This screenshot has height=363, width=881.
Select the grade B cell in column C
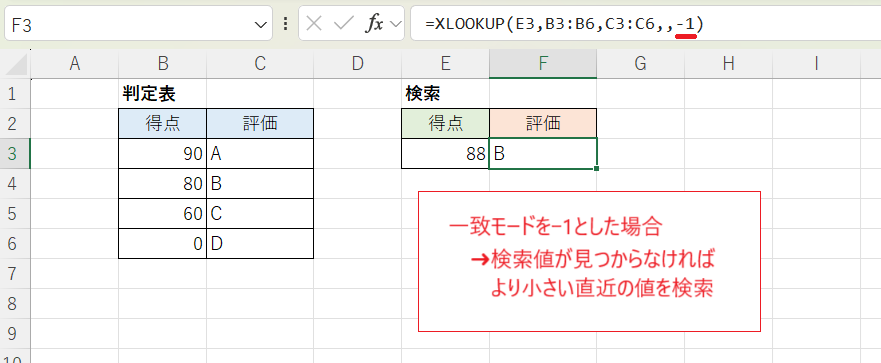click(x=260, y=183)
